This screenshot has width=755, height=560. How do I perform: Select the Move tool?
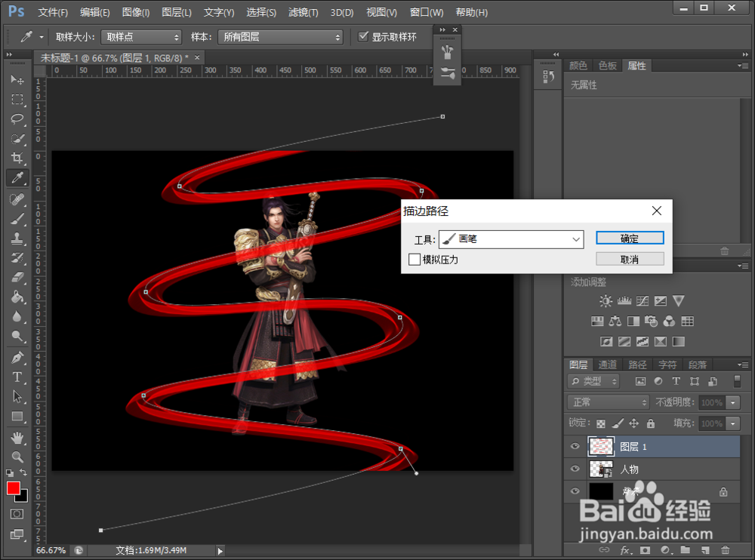point(17,79)
